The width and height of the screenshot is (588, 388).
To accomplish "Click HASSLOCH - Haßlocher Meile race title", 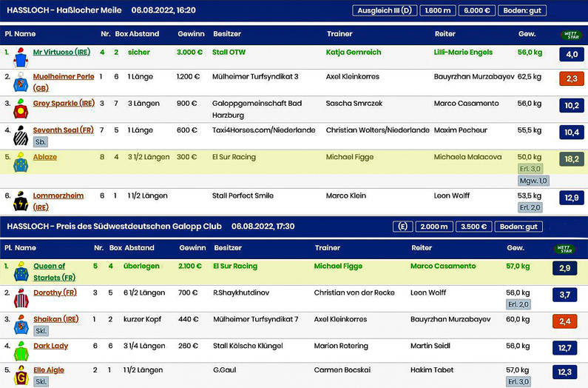I will click(64, 10).
